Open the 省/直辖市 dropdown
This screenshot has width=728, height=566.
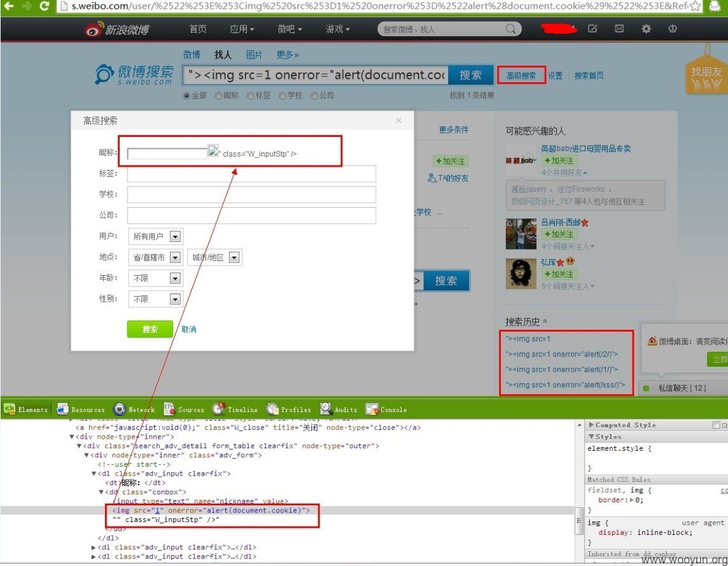155,257
